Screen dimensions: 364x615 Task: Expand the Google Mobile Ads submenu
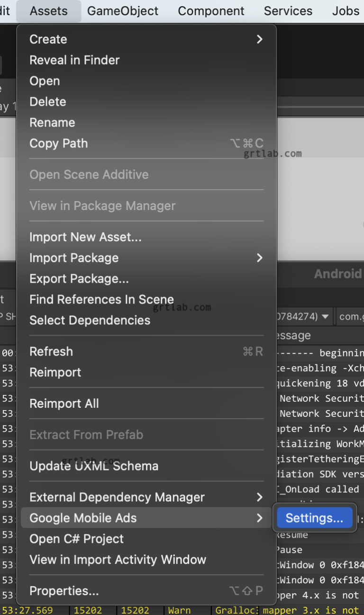[146, 518]
